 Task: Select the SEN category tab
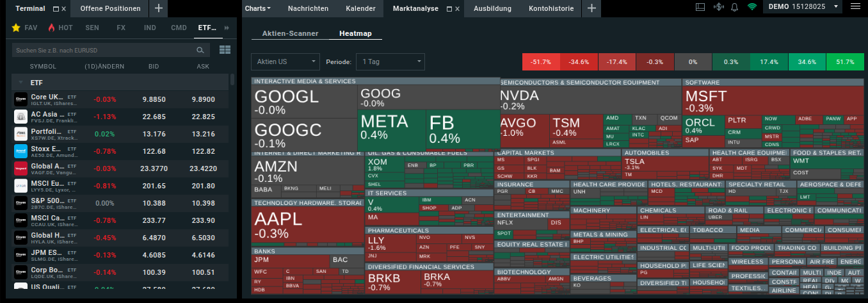pos(92,28)
